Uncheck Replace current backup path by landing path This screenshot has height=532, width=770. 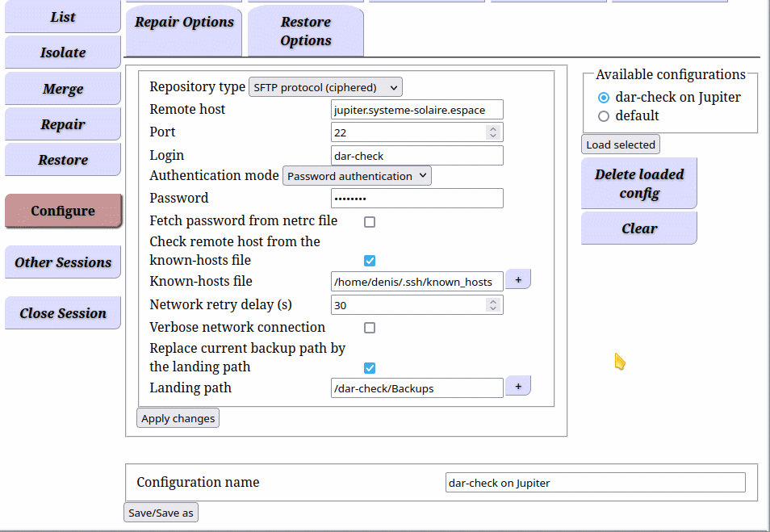(x=370, y=368)
